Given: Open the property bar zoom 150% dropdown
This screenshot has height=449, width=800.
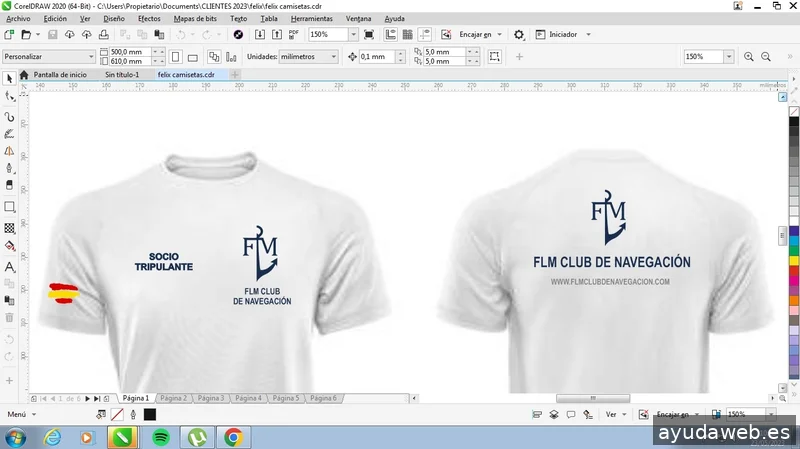Looking at the screenshot, I should pos(729,57).
